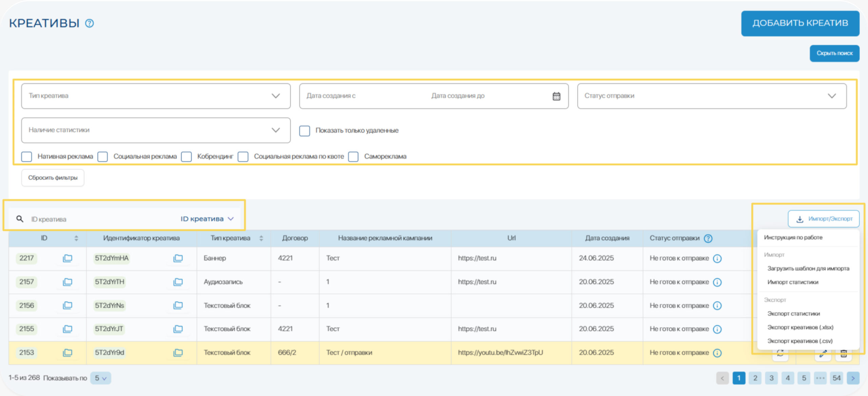Click info icon beside status in row 2156

pyautogui.click(x=717, y=306)
